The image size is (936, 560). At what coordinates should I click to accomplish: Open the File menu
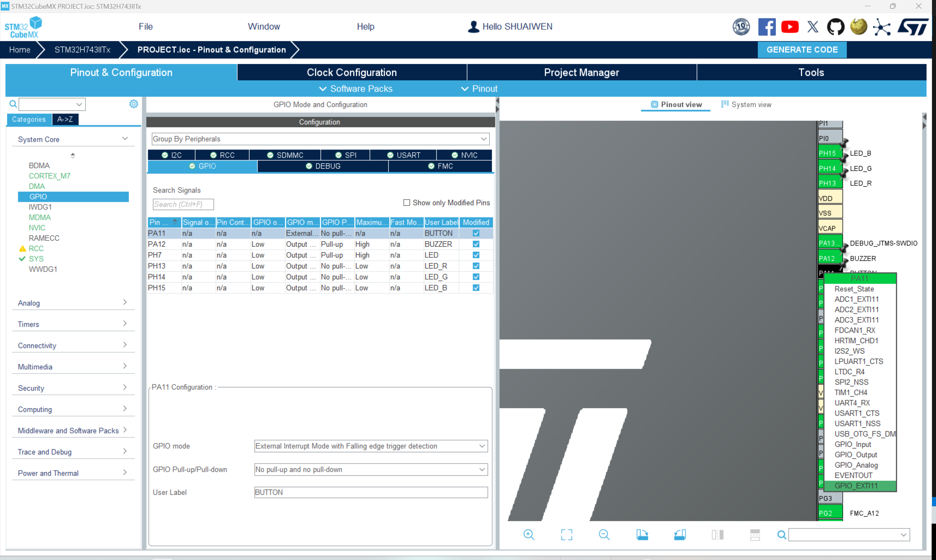[x=146, y=27]
